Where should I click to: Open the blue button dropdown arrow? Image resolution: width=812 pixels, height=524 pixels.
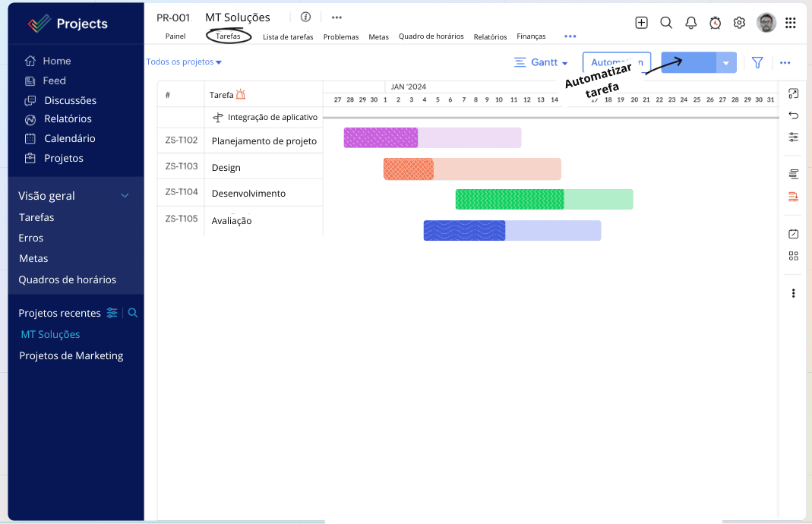click(x=726, y=62)
